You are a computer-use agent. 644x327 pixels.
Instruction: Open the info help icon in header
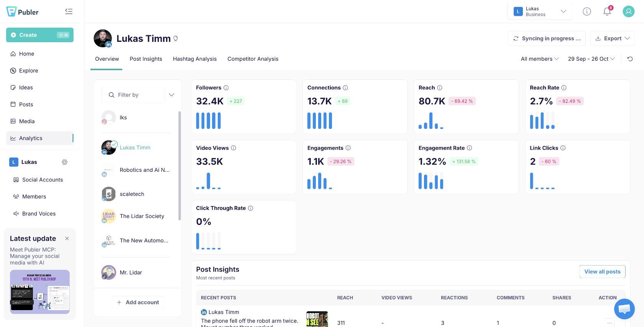(587, 12)
